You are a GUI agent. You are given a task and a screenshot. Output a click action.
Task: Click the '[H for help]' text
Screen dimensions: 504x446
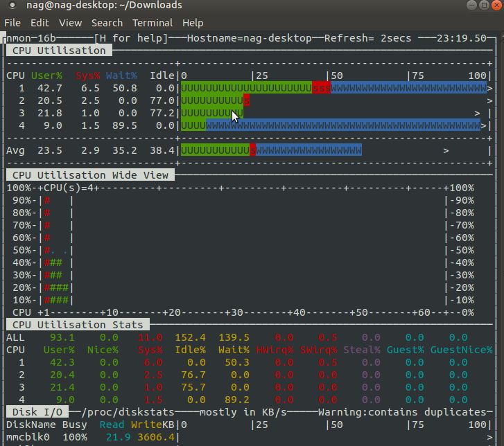[x=131, y=38]
